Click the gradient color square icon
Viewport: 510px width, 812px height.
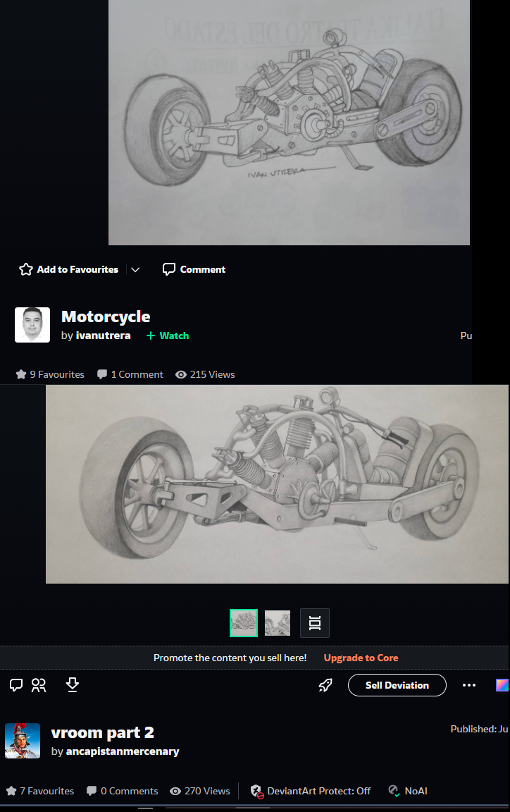pos(502,685)
